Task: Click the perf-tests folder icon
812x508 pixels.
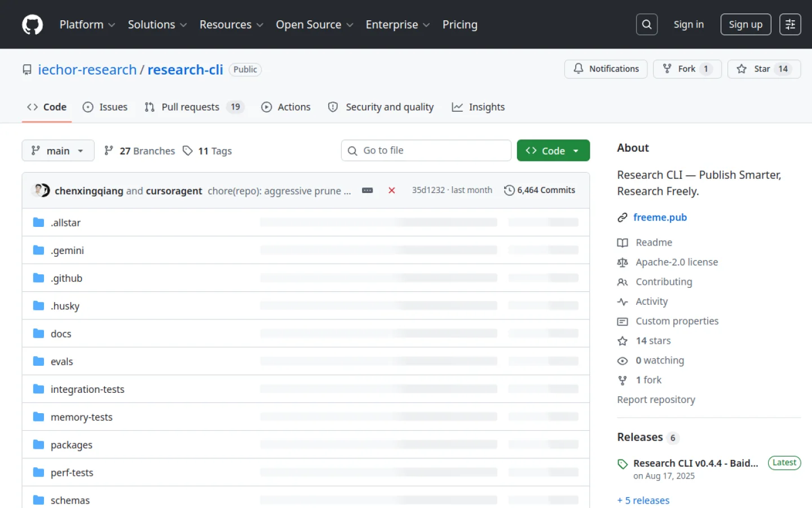Action: tap(38, 472)
